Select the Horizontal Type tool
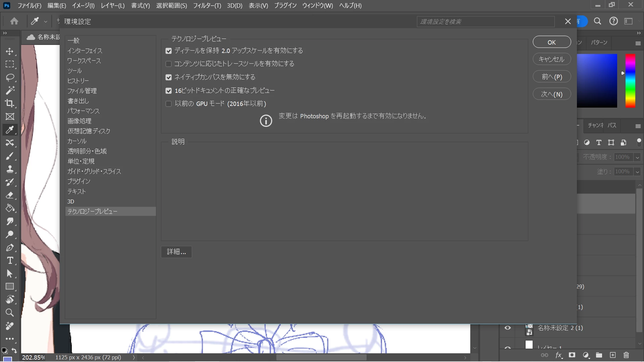 10,260
